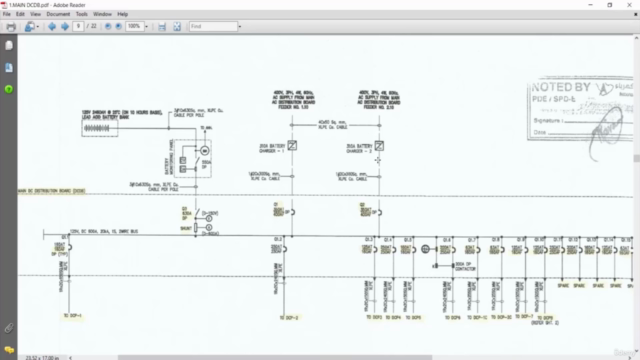
Task: Click the horizontal scrollbar left arrow
Action: coord(70,358)
